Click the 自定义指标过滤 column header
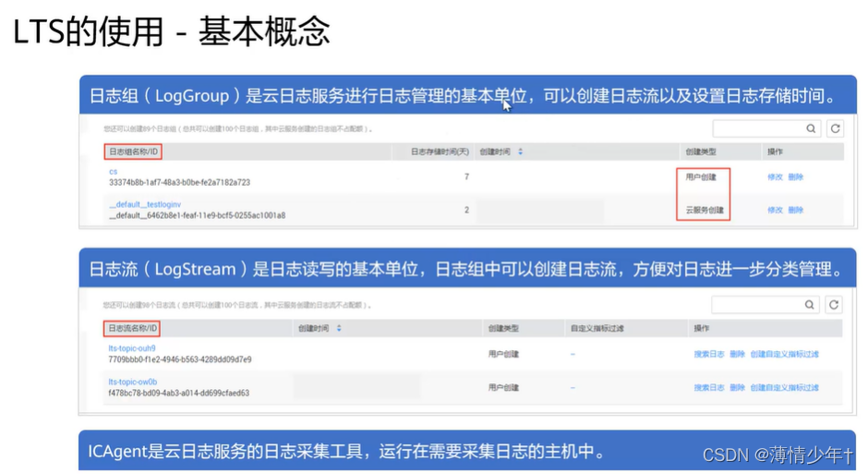 [597, 328]
